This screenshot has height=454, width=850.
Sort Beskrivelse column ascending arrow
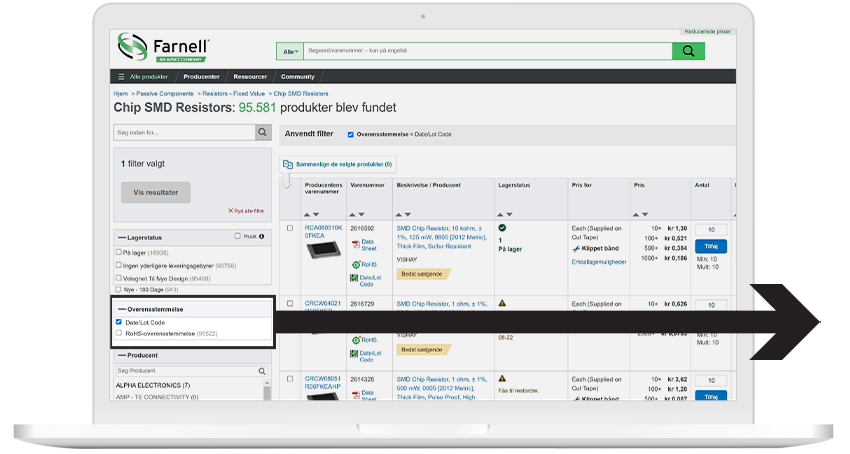point(399,215)
